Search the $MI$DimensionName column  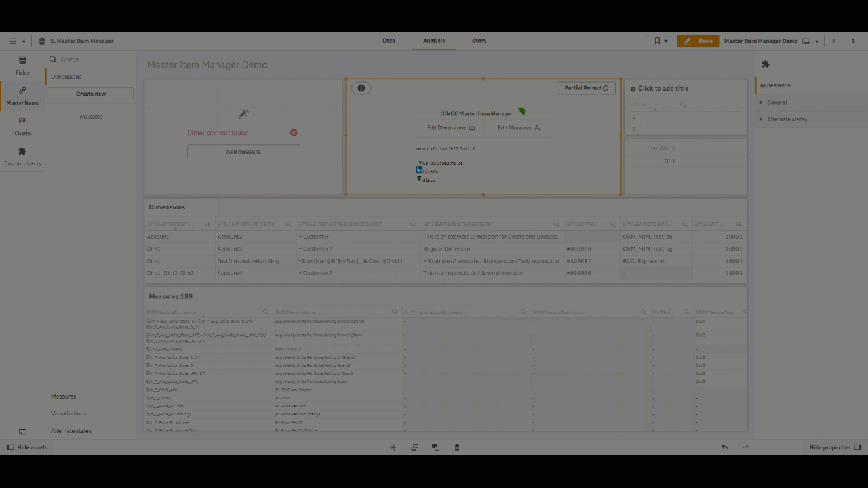(x=288, y=224)
